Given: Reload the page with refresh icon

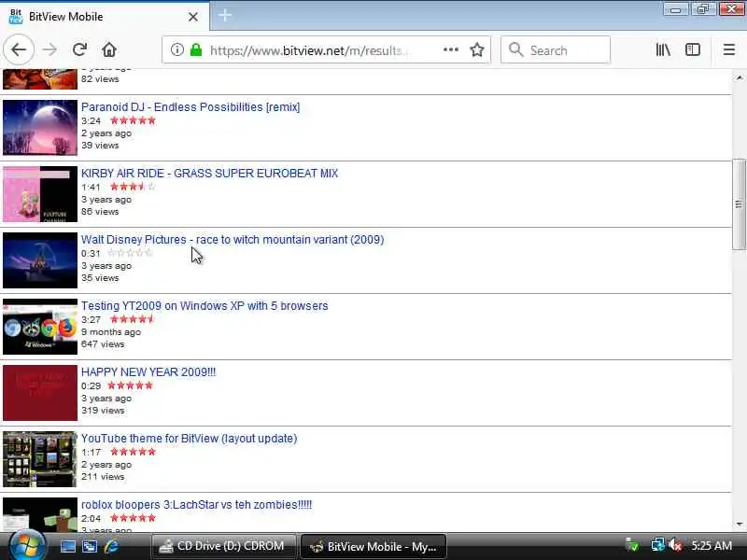Looking at the screenshot, I should click(79, 49).
